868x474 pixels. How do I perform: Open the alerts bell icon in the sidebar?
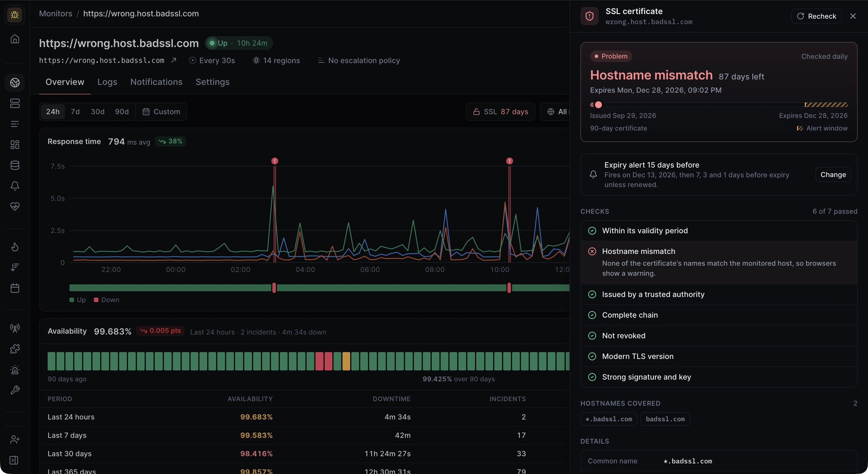(15, 186)
